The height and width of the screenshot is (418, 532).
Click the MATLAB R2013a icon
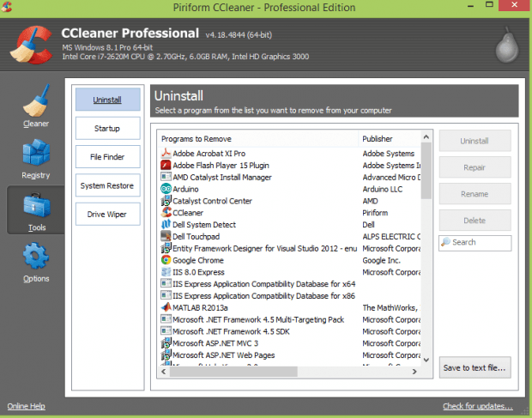[166, 308]
